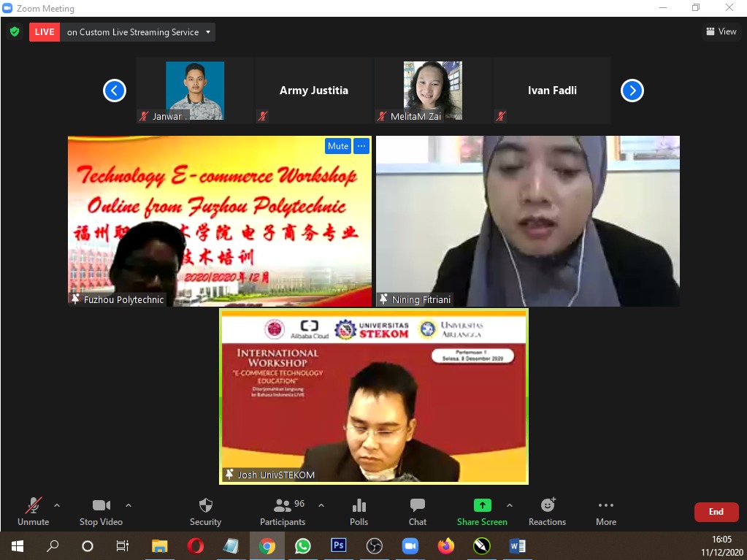
Task: Open the Polls panel
Action: pos(359,512)
